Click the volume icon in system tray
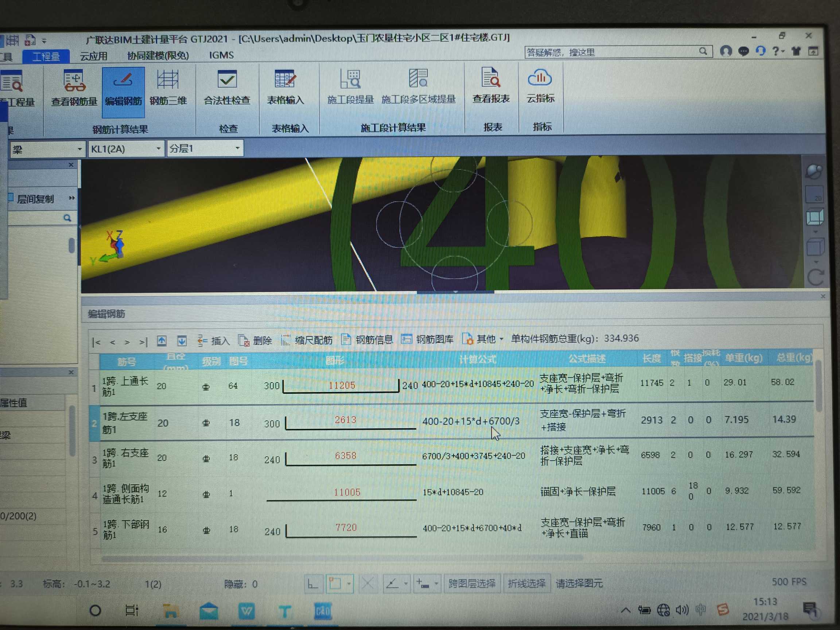Image resolution: width=840 pixels, height=630 pixels. [x=682, y=610]
